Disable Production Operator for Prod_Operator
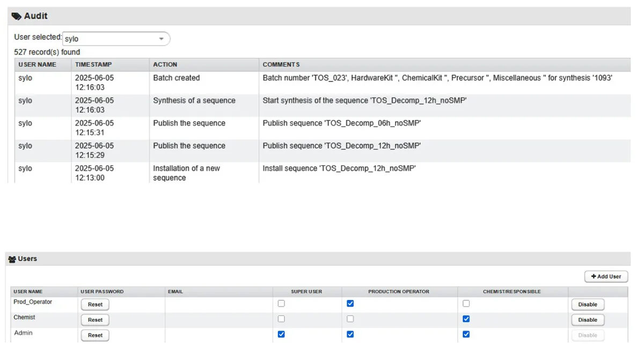The image size is (644, 358). click(x=350, y=303)
